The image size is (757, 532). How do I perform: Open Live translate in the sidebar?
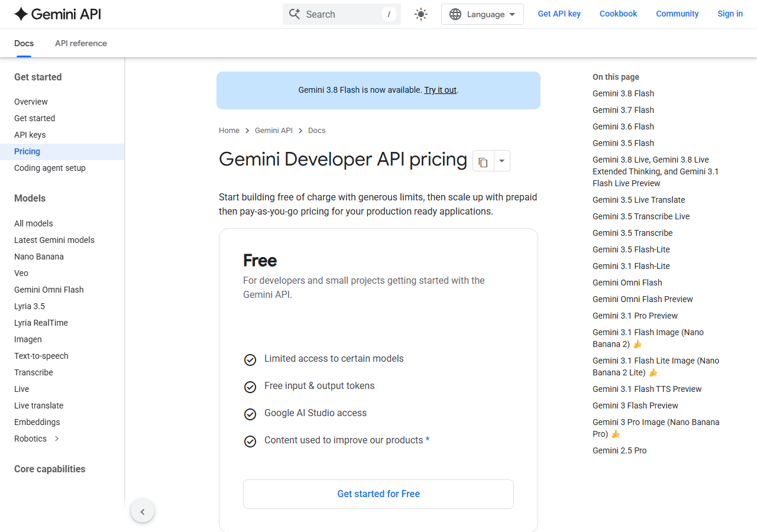click(38, 406)
